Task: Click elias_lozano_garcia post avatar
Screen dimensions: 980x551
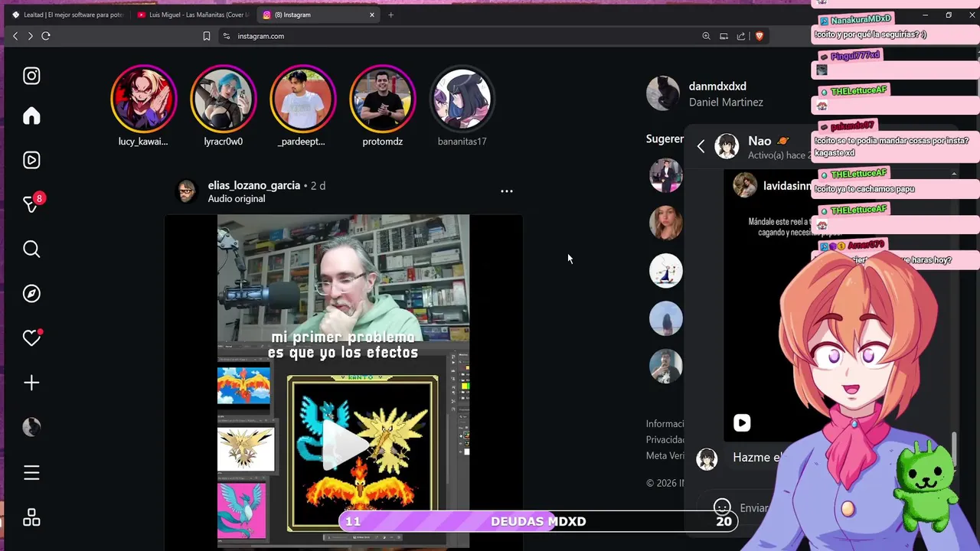Action: [187, 191]
